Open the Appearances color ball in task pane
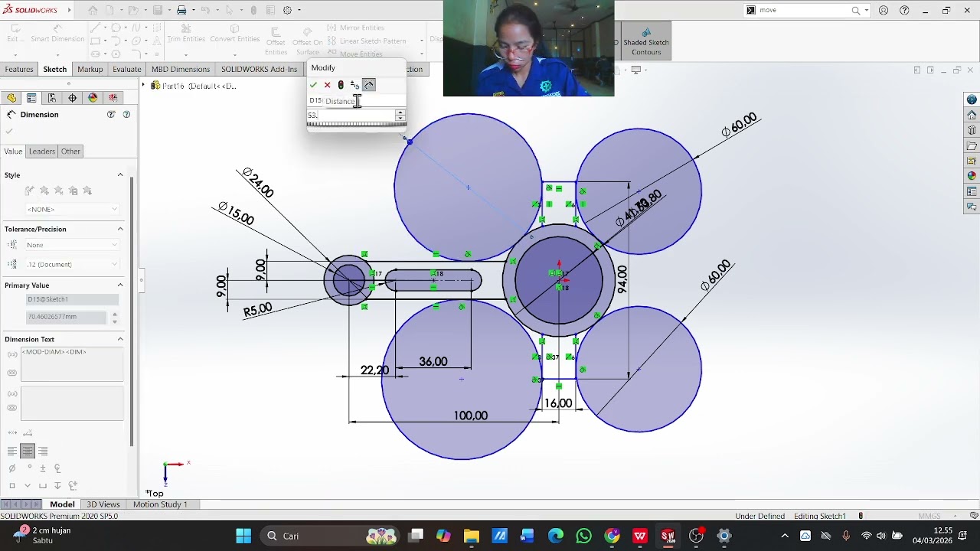The width and height of the screenshot is (980, 551). (972, 176)
